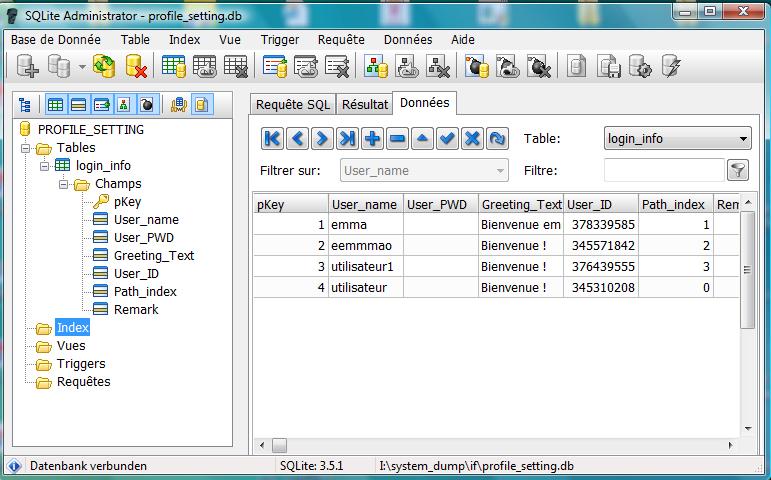This screenshot has width=771, height=480.
Task: Toggle triggers bomb icon in left panel
Action: [x=147, y=104]
